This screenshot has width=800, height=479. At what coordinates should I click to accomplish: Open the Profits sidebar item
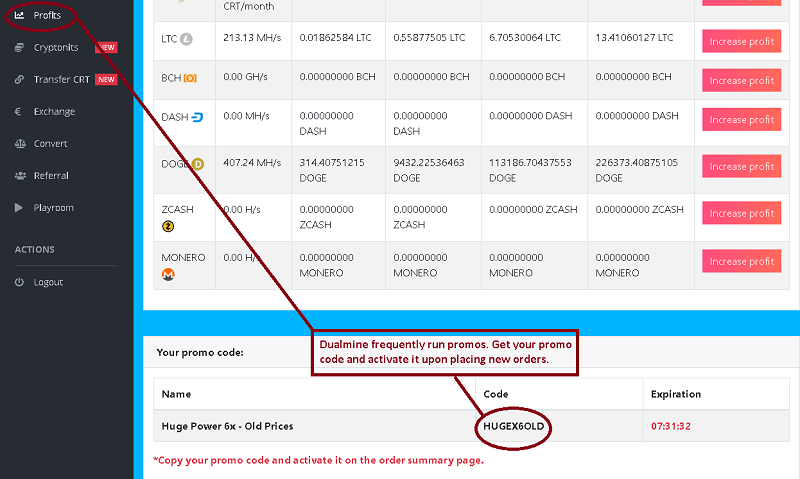click(x=47, y=15)
